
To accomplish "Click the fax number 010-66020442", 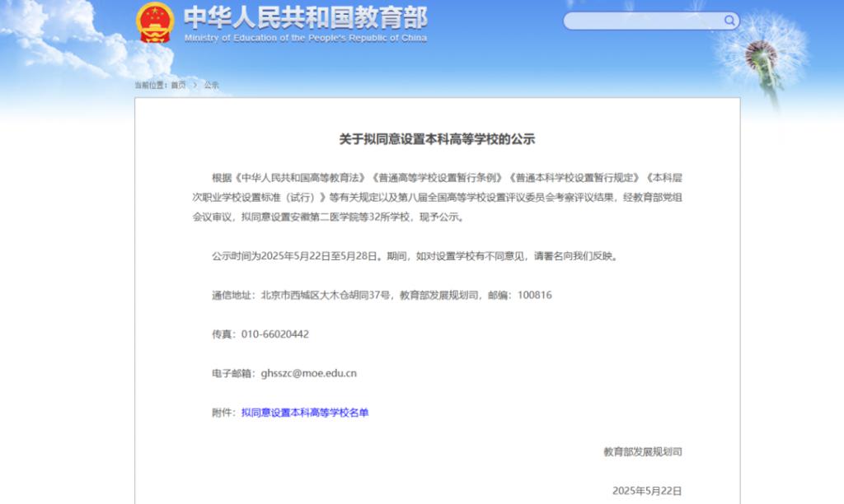I will pos(275,334).
